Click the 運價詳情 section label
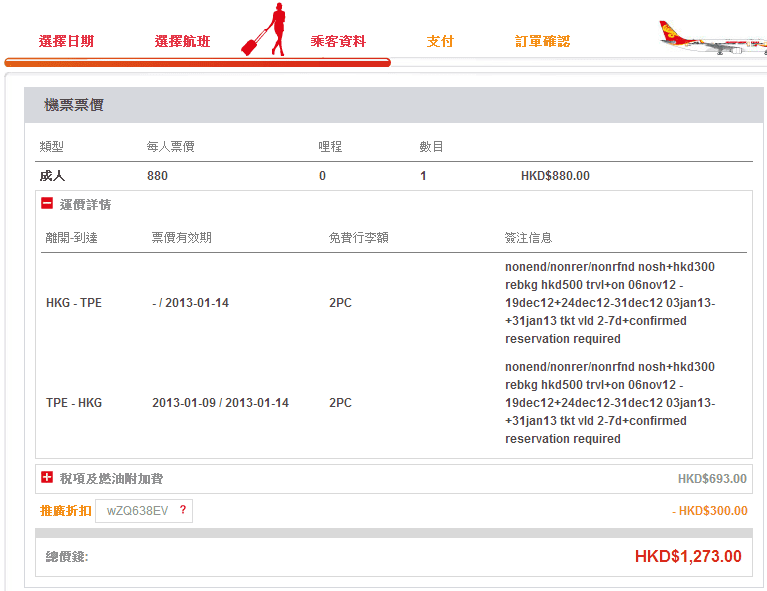The height and width of the screenshot is (591, 767). [x=85, y=205]
